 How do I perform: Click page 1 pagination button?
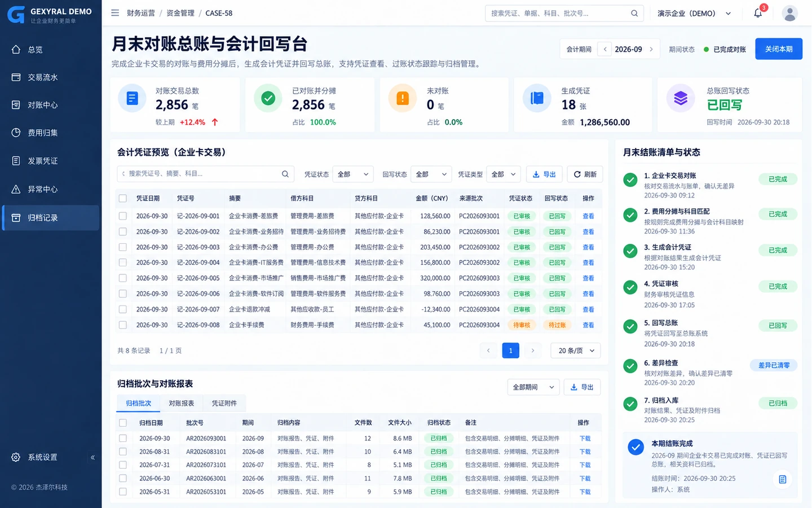tap(510, 351)
